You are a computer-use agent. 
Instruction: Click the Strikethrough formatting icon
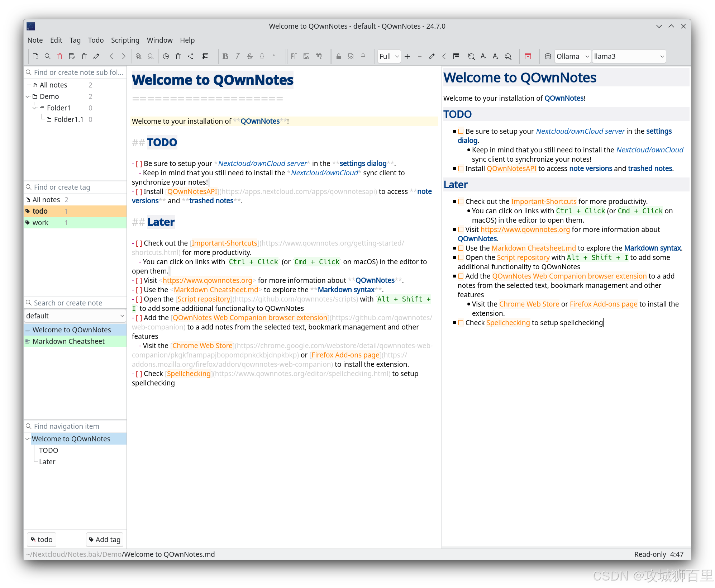click(x=249, y=56)
